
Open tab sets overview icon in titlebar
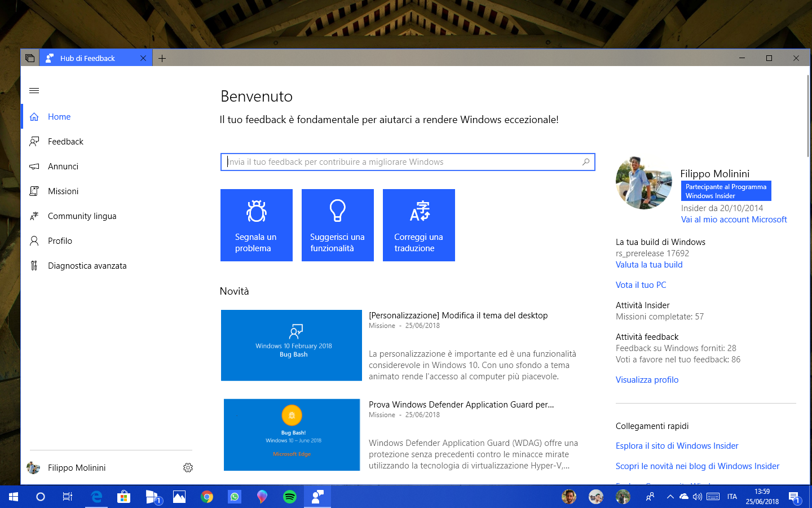pyautogui.click(x=30, y=58)
